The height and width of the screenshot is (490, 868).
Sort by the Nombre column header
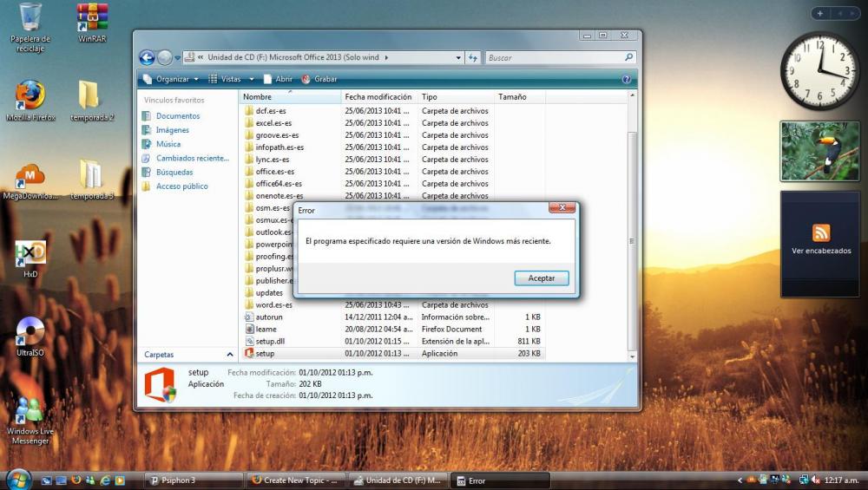[x=291, y=97]
